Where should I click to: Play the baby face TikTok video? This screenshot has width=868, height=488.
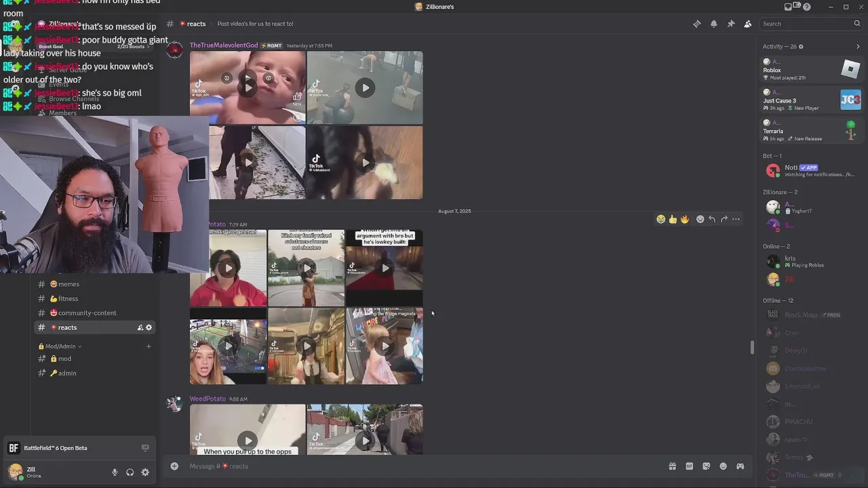coord(248,87)
